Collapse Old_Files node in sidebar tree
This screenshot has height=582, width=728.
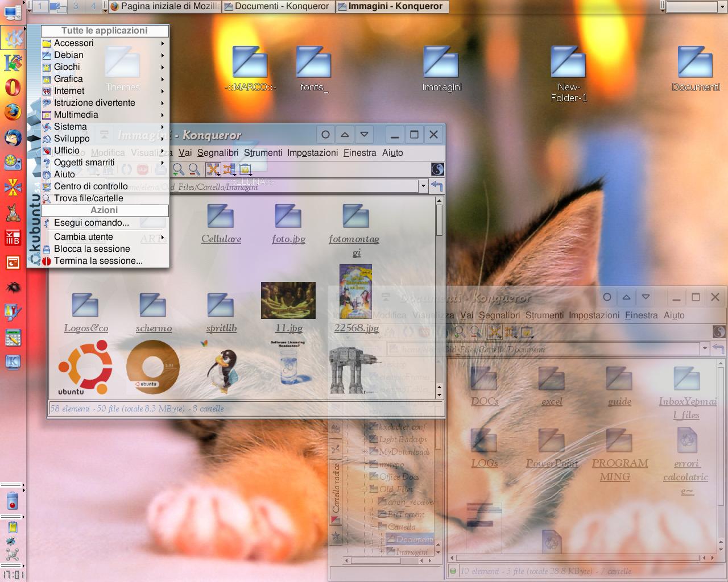tap(365, 489)
